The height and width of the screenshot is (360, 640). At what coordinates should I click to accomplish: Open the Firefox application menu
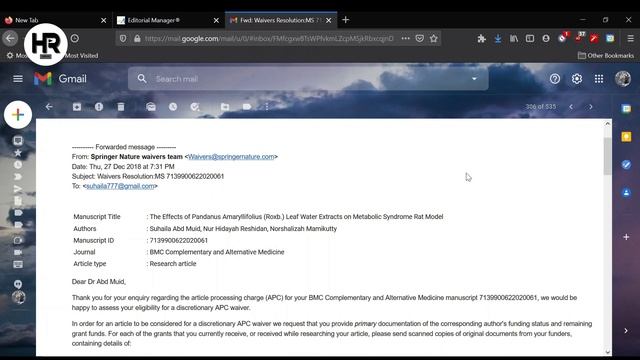coord(631,38)
